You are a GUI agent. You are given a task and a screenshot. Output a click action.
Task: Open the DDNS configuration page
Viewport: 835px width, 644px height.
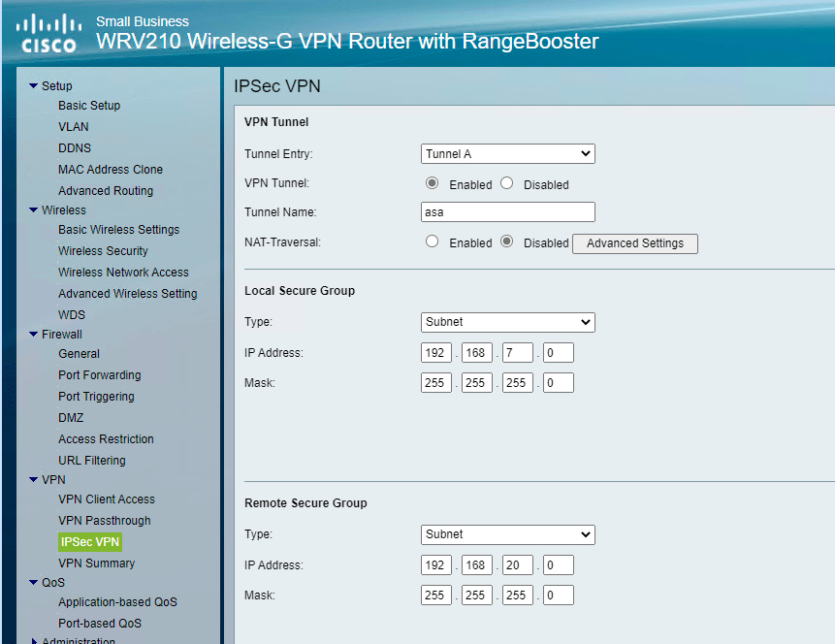(74, 147)
